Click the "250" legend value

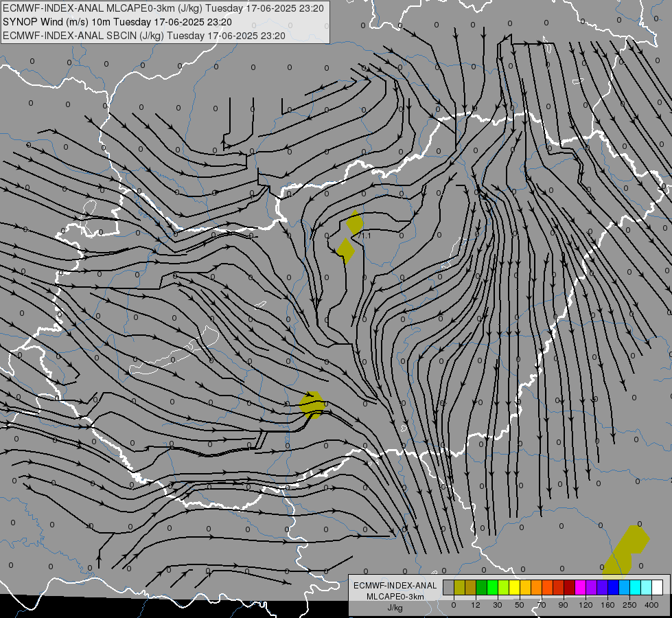coord(629,605)
